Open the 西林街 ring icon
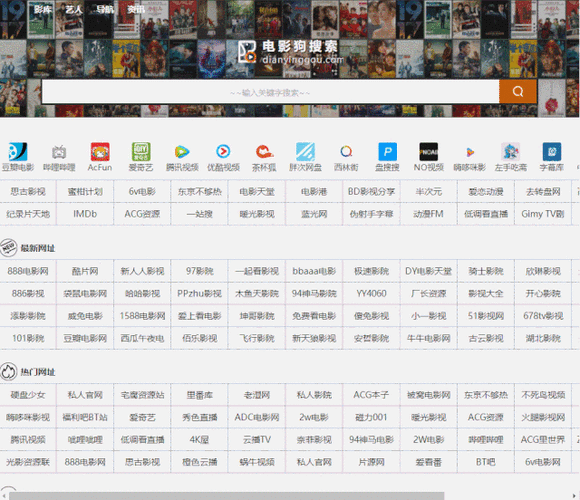Screen dimensions: 580x500 [346, 152]
